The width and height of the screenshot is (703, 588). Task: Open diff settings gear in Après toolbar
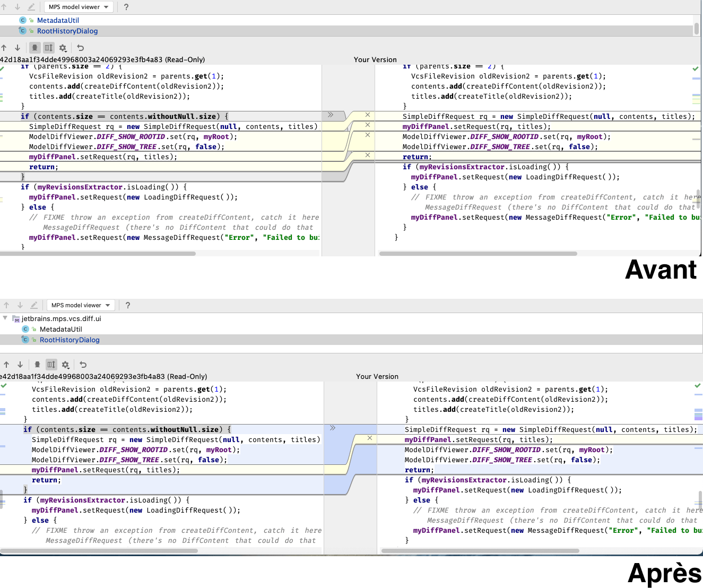click(x=65, y=365)
